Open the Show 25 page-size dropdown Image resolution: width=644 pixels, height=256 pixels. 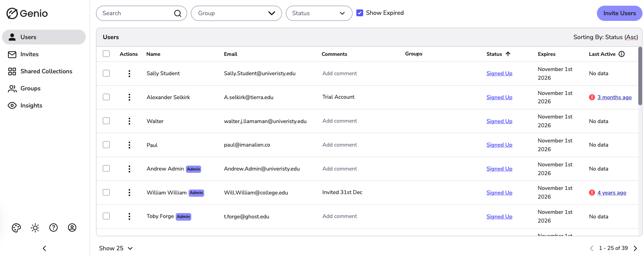pos(116,248)
